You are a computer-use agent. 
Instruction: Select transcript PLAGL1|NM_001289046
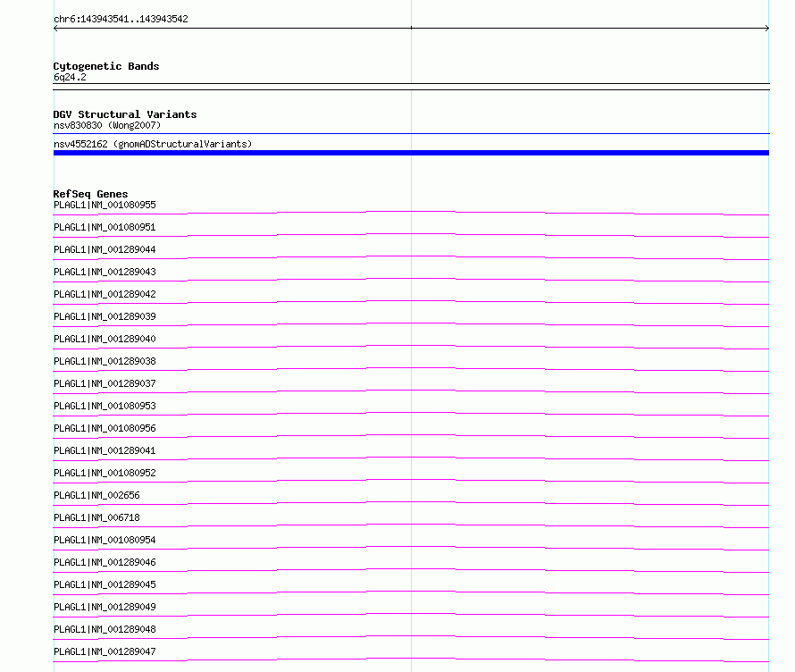(x=105, y=562)
